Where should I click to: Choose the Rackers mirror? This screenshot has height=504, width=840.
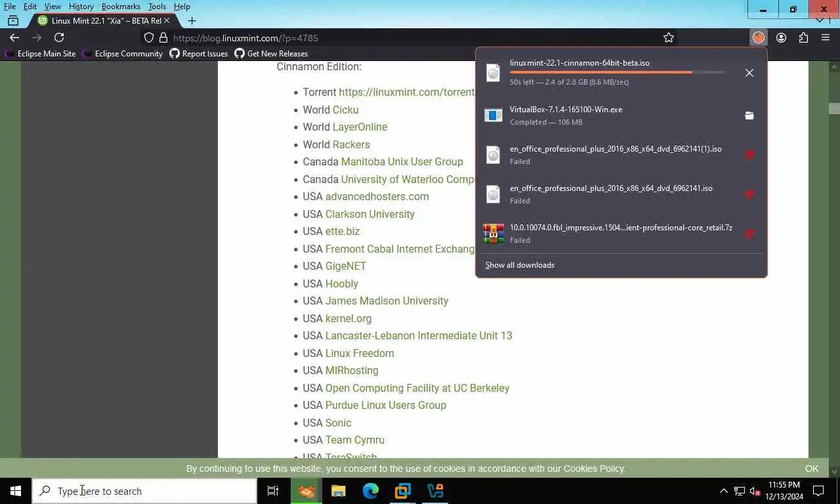(x=351, y=144)
